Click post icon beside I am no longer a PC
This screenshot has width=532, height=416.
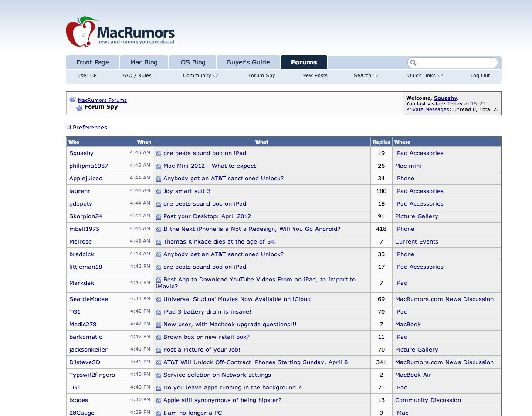159,413
